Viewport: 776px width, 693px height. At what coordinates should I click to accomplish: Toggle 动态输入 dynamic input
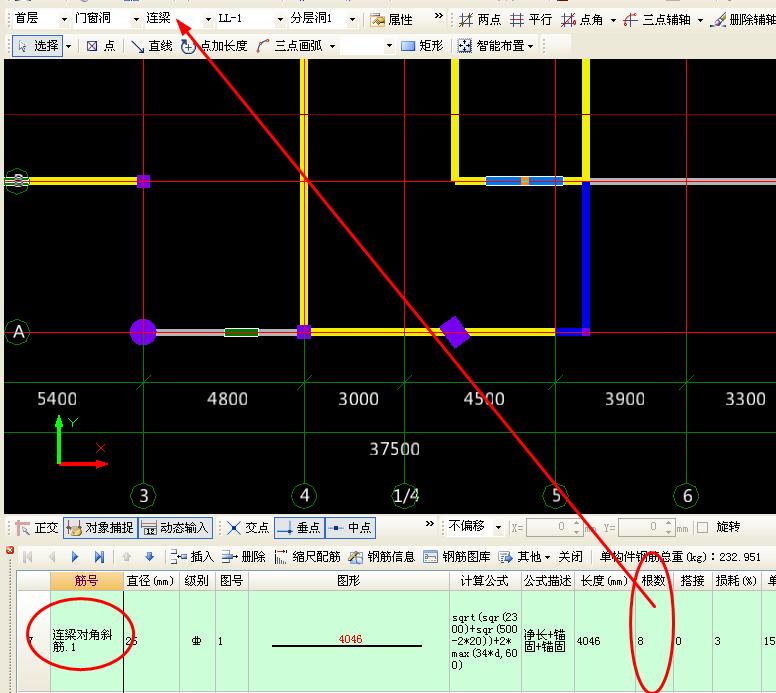176,528
